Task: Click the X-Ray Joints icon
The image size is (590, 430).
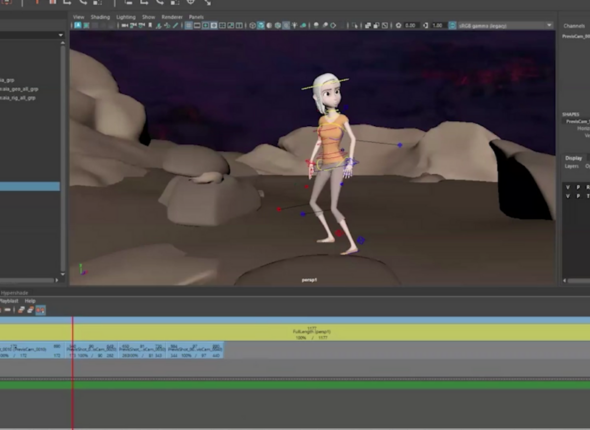Action: [x=385, y=26]
